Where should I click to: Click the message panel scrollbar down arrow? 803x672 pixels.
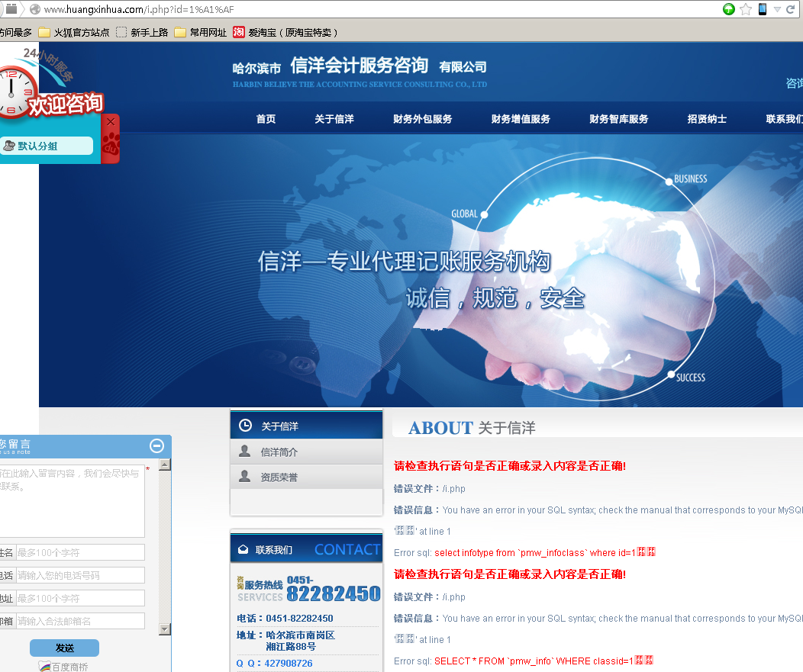click(164, 629)
